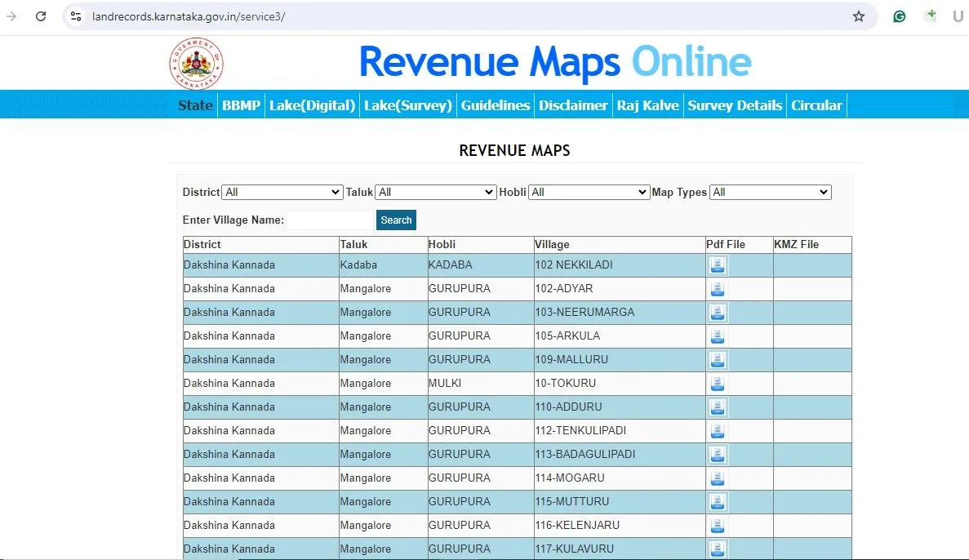969x560 pixels.
Task: Reload the page using refresh icon
Action: click(x=41, y=16)
